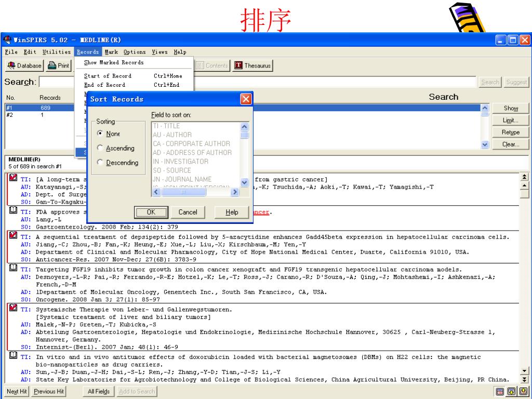Open the File menu
Viewport: 532px width, 399px height.
[11, 52]
